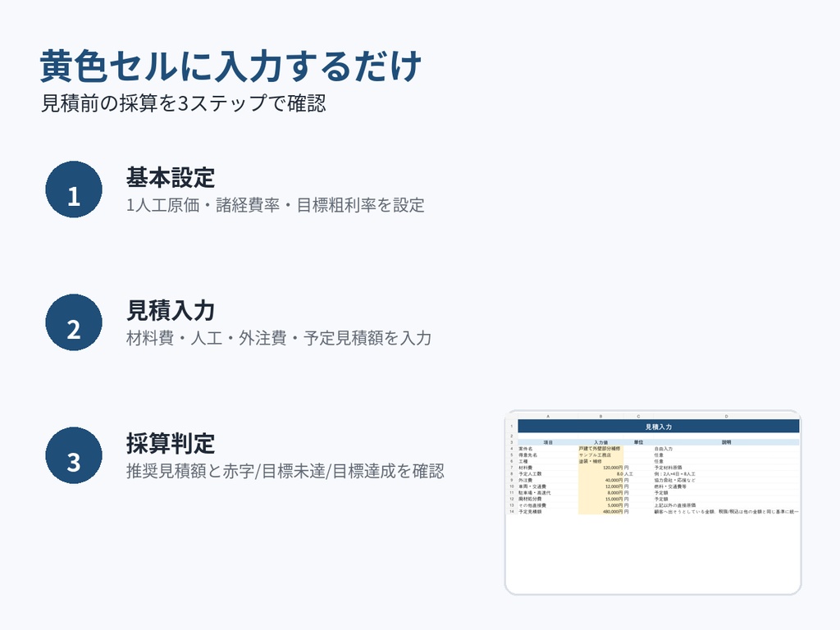Image resolution: width=840 pixels, height=630 pixels.
Task: Select the '採算判定' step title
Action: coord(171,443)
